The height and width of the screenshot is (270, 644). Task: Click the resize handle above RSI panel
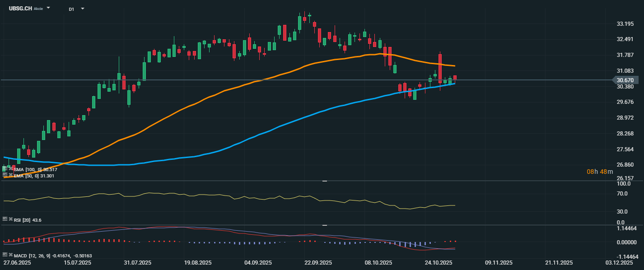click(x=324, y=181)
